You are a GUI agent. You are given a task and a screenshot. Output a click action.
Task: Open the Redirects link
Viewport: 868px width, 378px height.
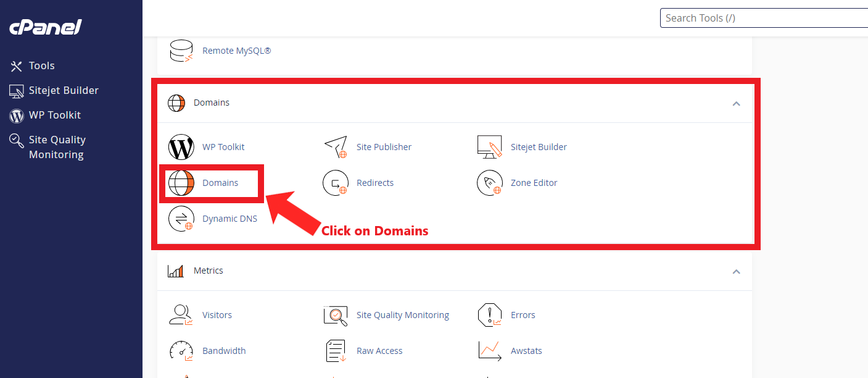(x=375, y=183)
